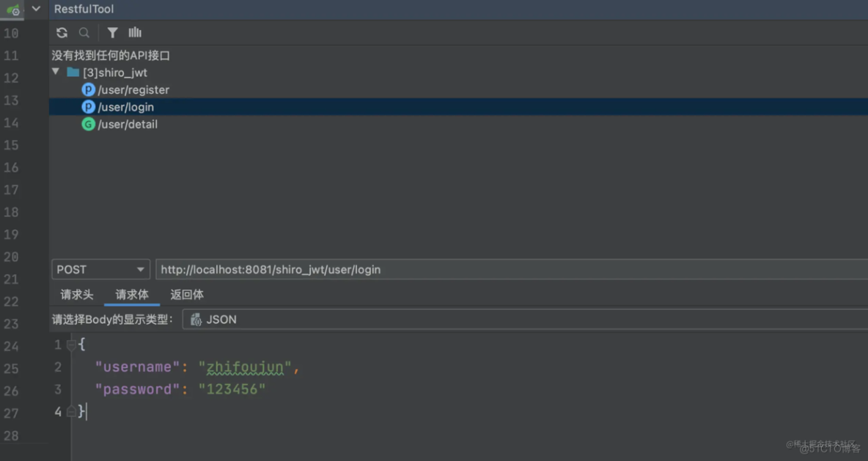Click the green G icon for /user/detail
868x461 pixels.
pyautogui.click(x=88, y=125)
